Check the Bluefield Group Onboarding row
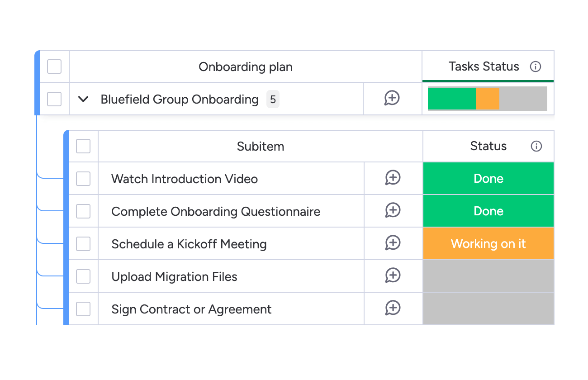588x380 pixels. (x=54, y=99)
